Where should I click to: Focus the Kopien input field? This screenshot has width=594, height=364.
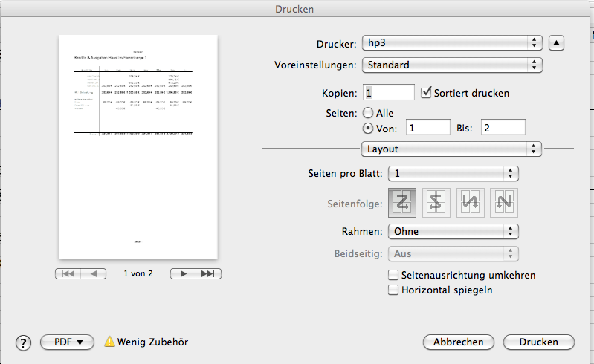point(389,92)
